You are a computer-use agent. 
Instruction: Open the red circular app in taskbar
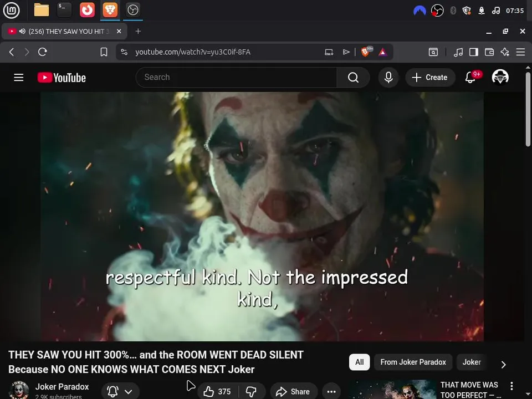click(87, 10)
